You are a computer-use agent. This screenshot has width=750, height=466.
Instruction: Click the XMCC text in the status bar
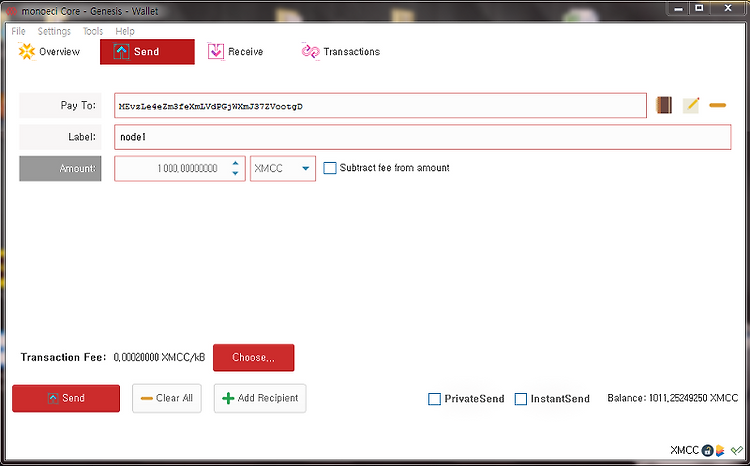click(684, 450)
